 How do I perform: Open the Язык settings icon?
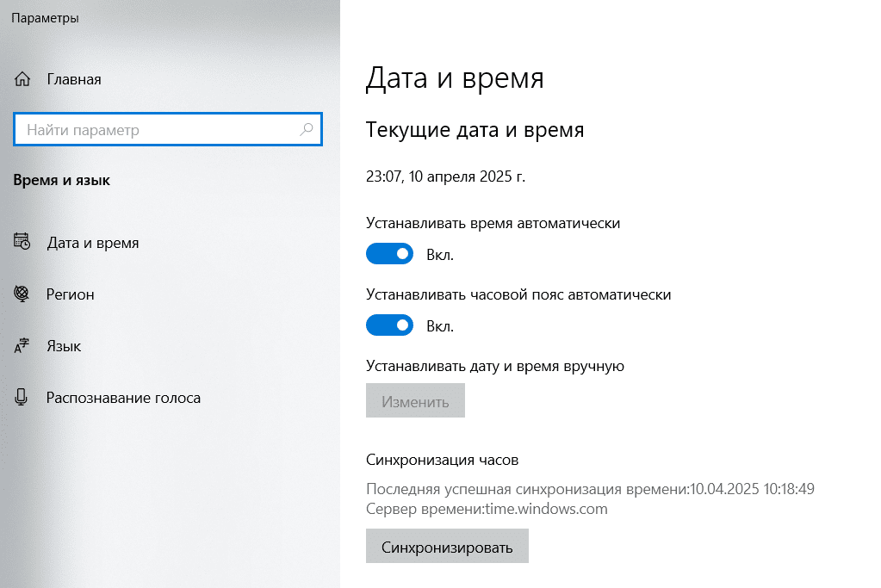click(22, 345)
